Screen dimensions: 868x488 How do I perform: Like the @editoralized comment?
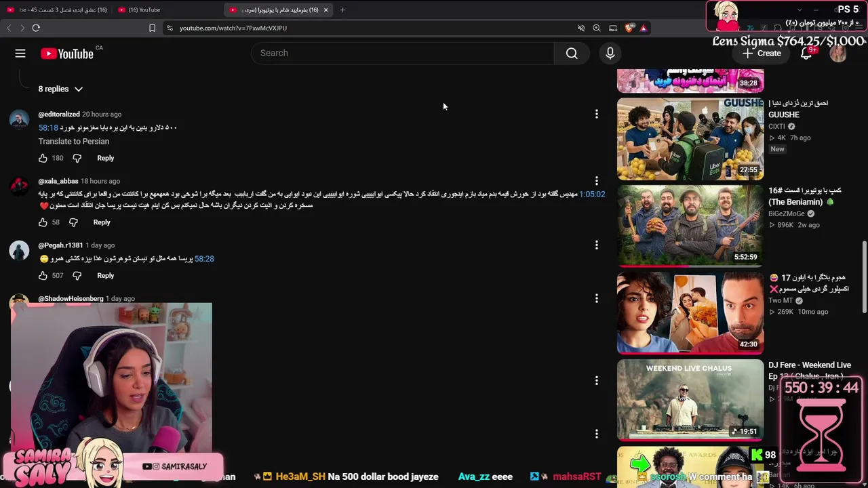(x=43, y=158)
